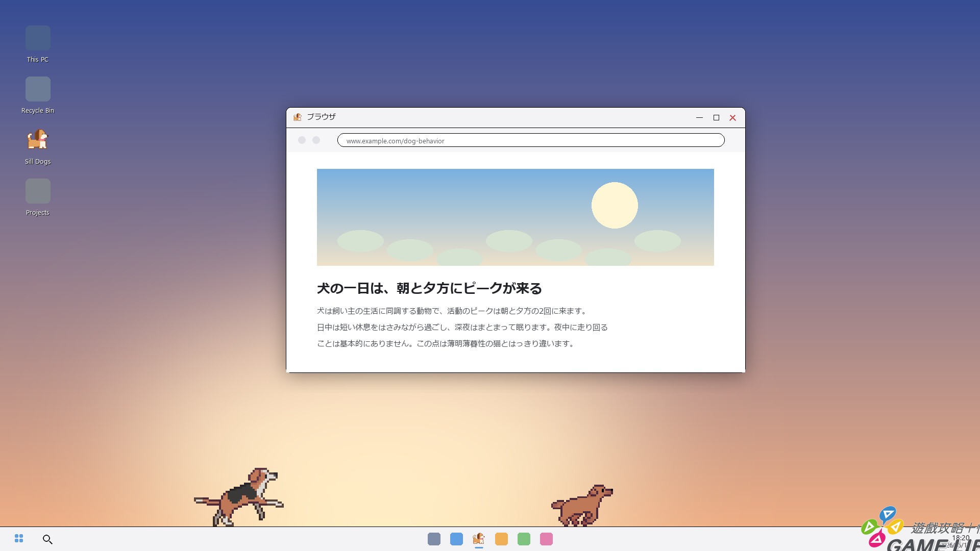Click the beagle dog carrying a stick
980x551 pixels.
(x=239, y=497)
